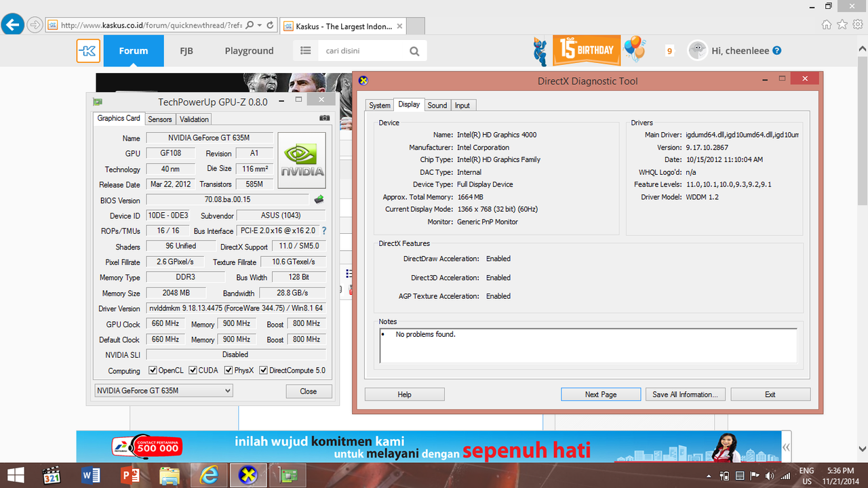Open the FJB menu on Kaskus
The width and height of the screenshot is (868, 488).
click(x=186, y=51)
